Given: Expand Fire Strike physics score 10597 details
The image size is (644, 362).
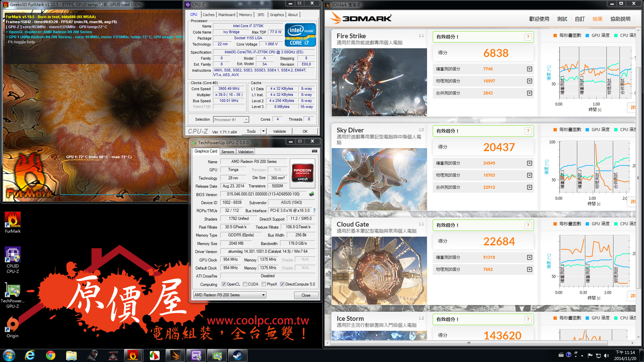Looking at the screenshot, I should (x=530, y=81).
